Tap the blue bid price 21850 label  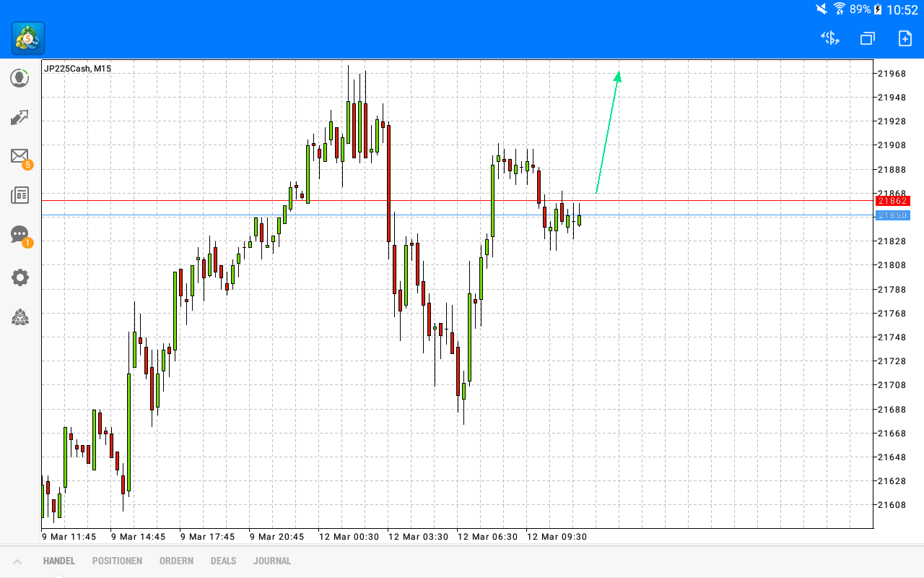pyautogui.click(x=892, y=215)
